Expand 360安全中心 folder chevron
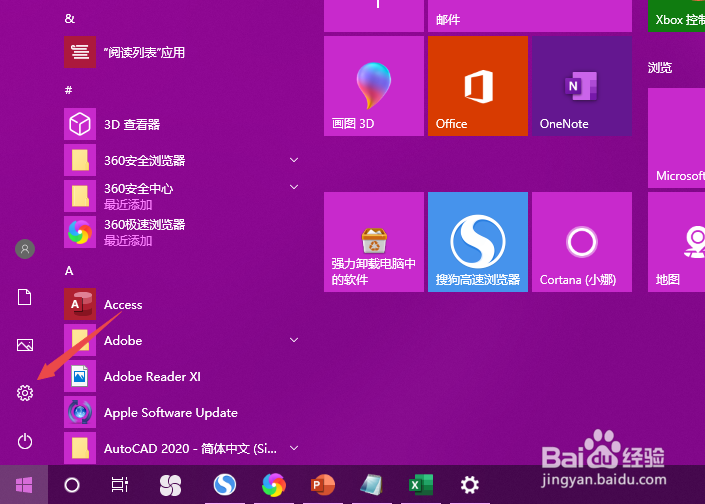 [x=294, y=187]
